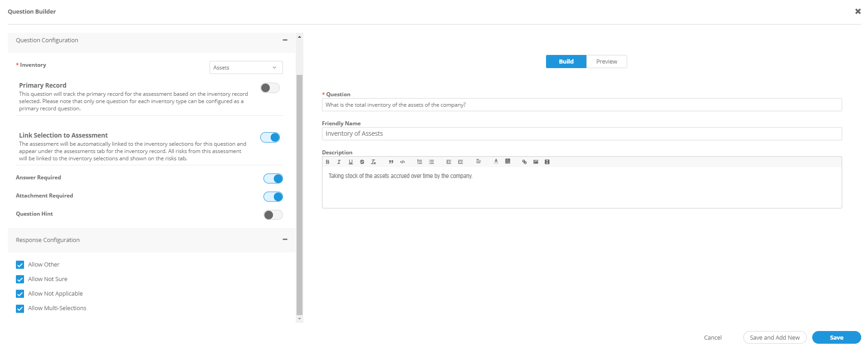Switch to the Preview tab
Screen dimensions: 868x351
pyautogui.click(x=606, y=62)
